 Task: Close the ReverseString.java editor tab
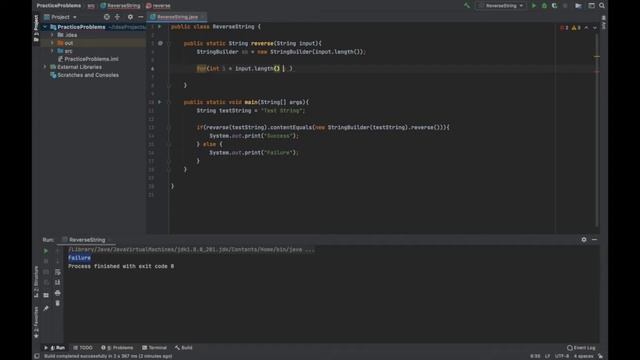202,17
